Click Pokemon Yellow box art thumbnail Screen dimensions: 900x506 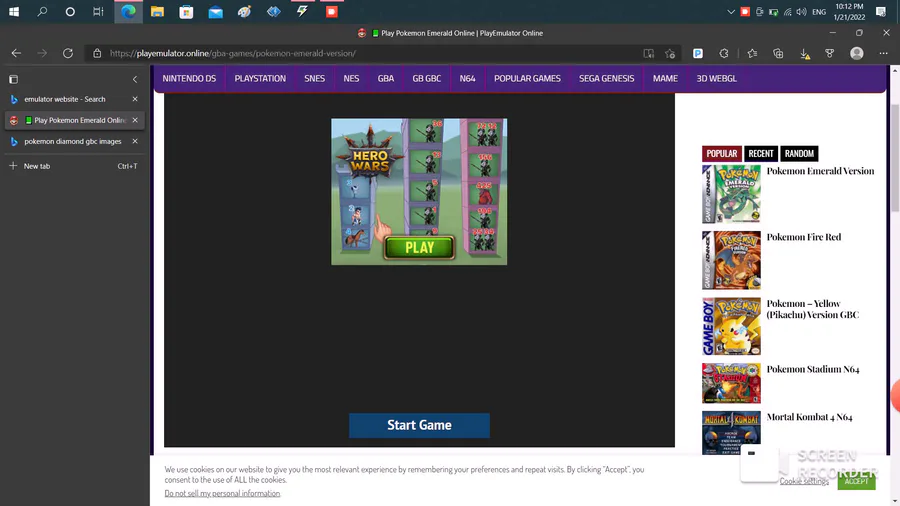tap(731, 326)
